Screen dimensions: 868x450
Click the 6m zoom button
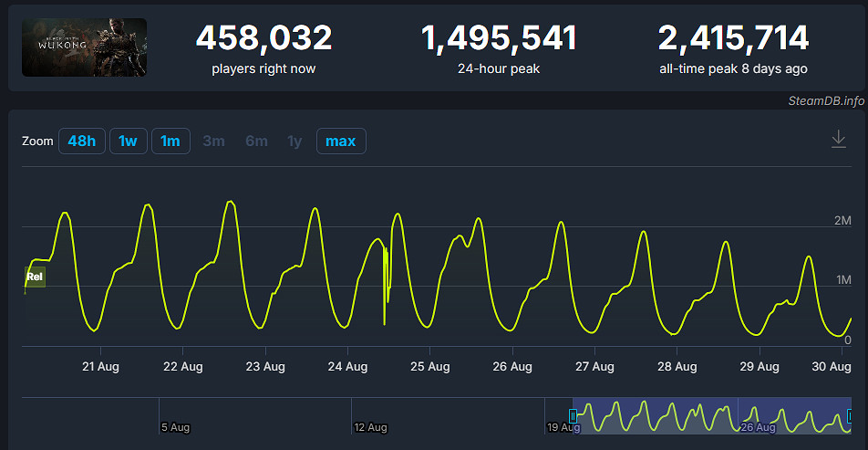256,141
